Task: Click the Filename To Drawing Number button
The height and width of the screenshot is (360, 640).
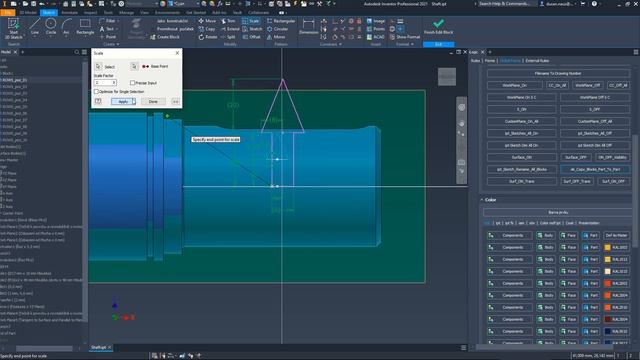Action: click(x=558, y=73)
